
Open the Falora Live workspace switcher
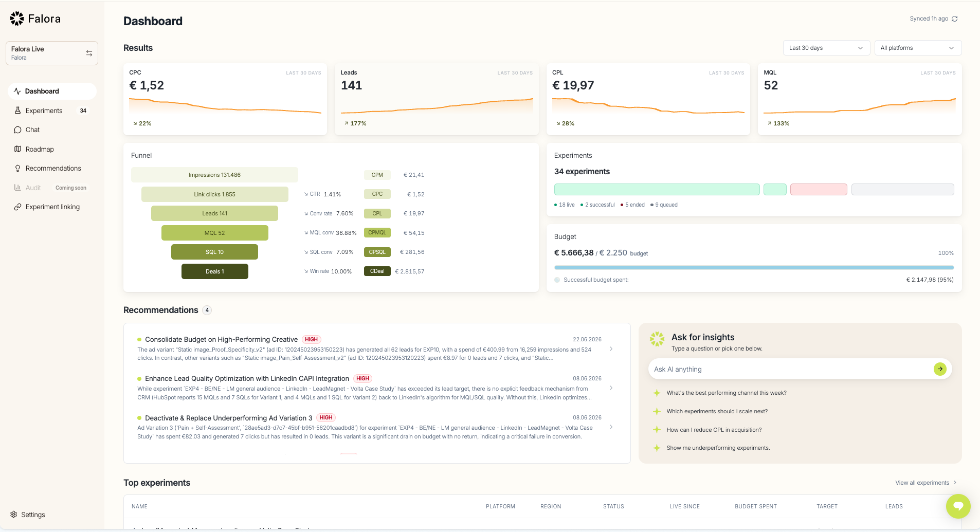[52, 53]
